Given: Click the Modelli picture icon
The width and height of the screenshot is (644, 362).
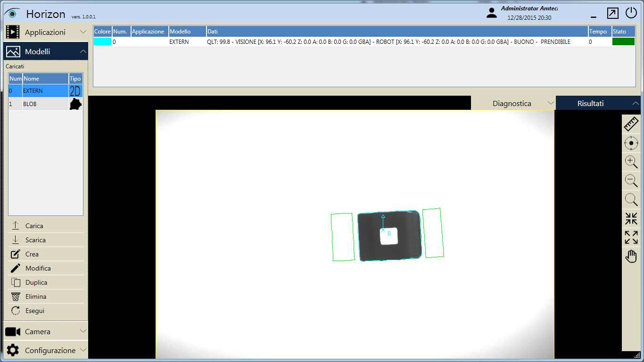Looking at the screenshot, I should pyautogui.click(x=13, y=51).
